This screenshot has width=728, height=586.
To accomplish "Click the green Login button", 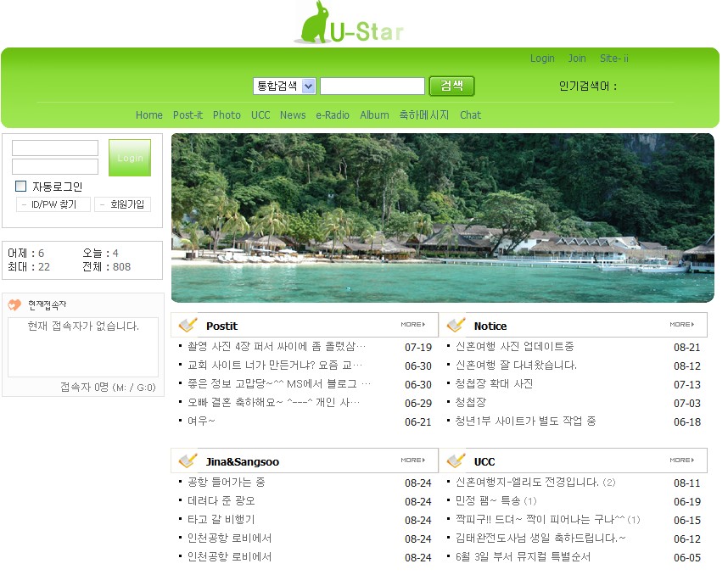I will 130,158.
